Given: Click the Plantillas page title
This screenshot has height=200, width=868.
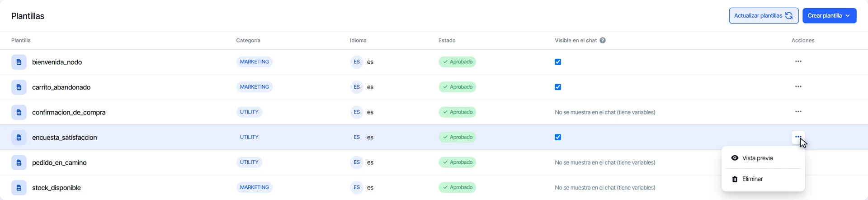Looking at the screenshot, I should tap(28, 16).
